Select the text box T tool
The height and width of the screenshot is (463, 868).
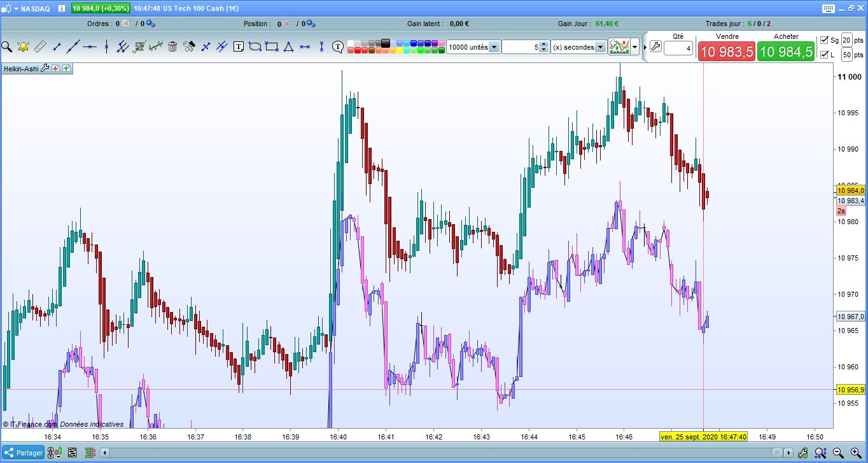(239, 46)
